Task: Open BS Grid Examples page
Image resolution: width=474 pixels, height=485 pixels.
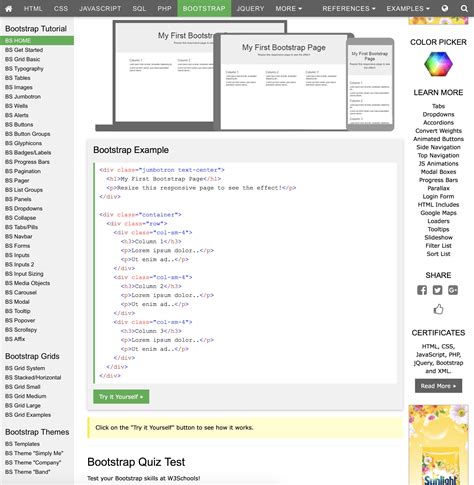Action: (28, 415)
